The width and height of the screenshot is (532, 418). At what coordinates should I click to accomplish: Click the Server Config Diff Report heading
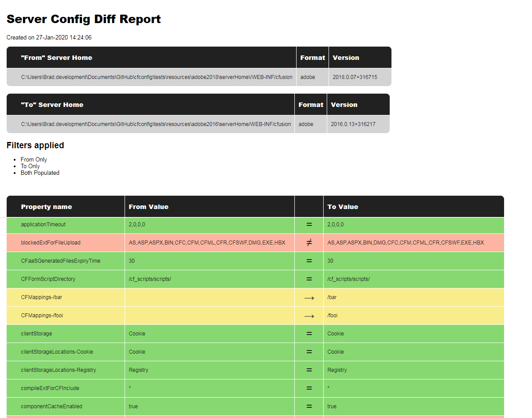(84, 20)
